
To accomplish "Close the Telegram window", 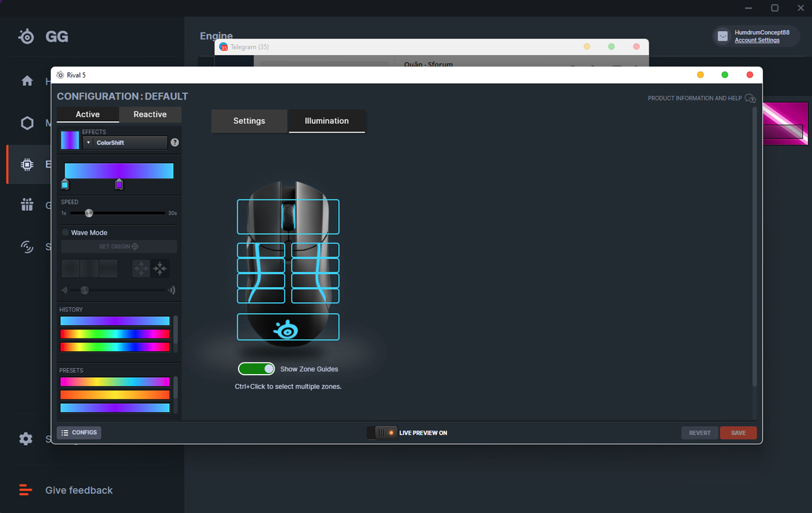I will [636, 47].
